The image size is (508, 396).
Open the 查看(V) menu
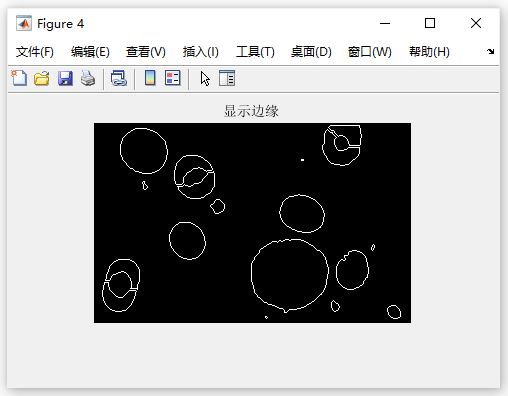tap(146, 52)
